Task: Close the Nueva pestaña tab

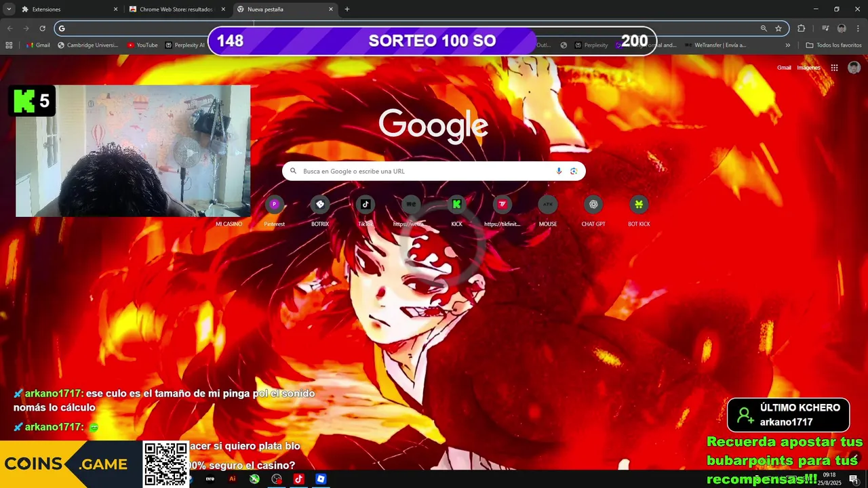Action: click(x=331, y=9)
